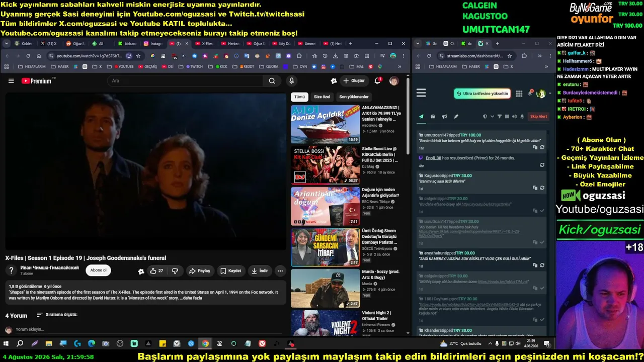Open the YouTube hamburger guide menu

(11, 81)
